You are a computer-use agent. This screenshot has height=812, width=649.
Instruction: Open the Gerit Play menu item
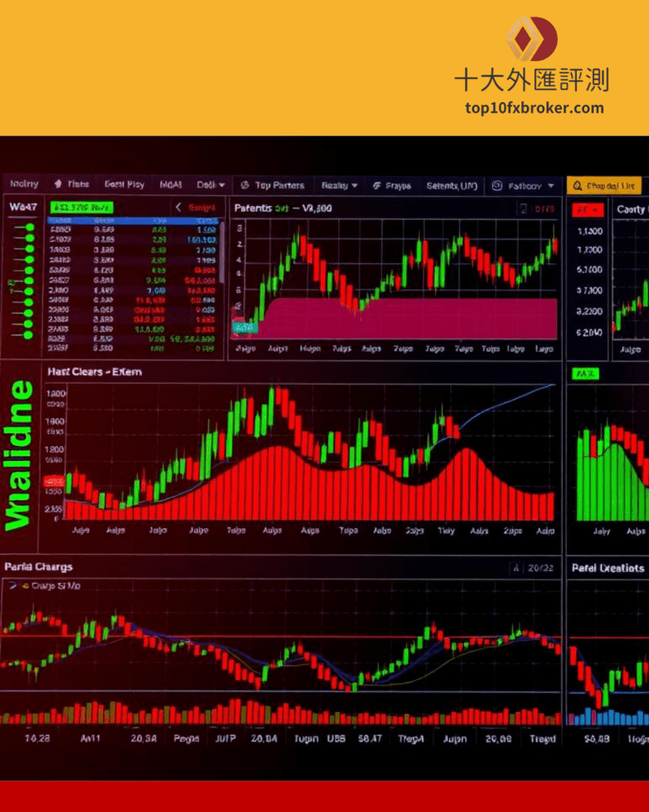[x=124, y=184]
